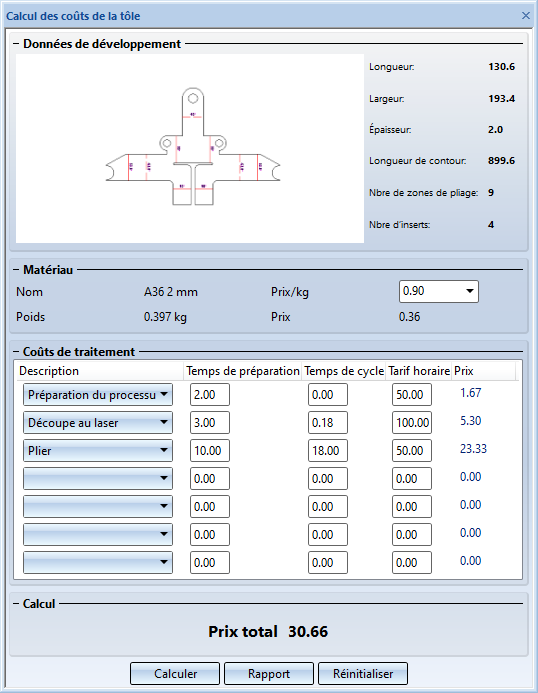Edit laser cutting cycle time 0.18
Screen dimensions: 538x693
click(328, 423)
